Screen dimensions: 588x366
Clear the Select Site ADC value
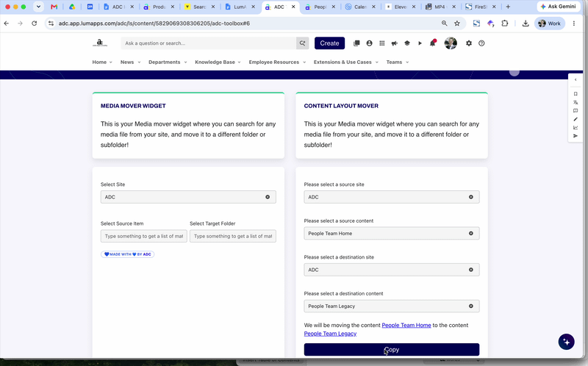click(x=268, y=197)
